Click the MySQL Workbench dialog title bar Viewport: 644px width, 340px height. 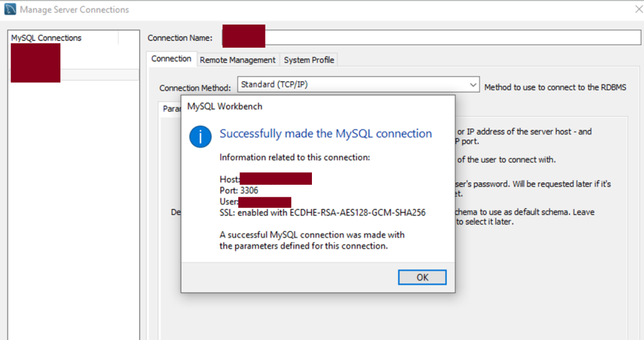coord(318,106)
